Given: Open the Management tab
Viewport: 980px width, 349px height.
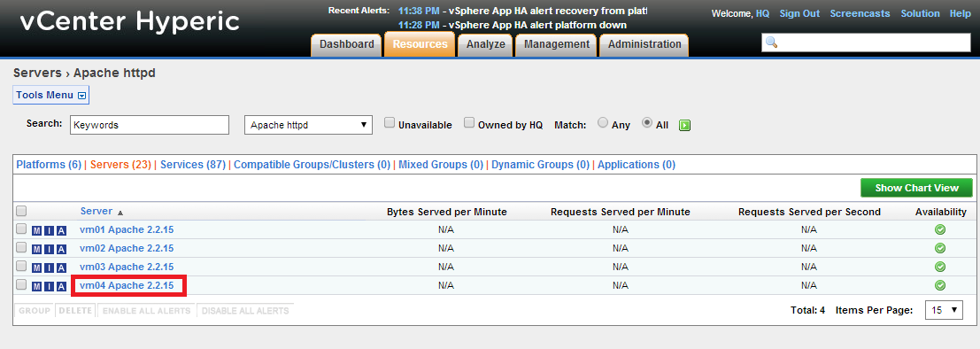Looking at the screenshot, I should (x=556, y=44).
